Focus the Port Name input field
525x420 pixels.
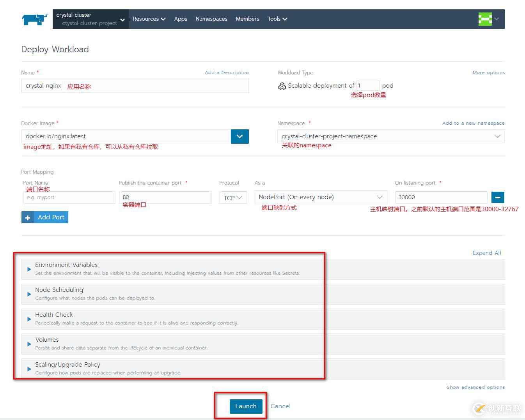(x=69, y=198)
